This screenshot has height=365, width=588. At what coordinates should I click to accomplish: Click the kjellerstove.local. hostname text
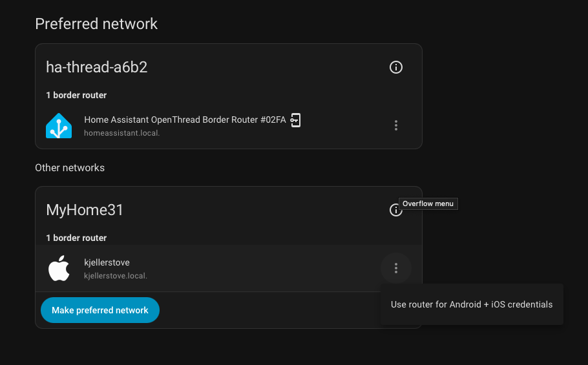tap(116, 275)
